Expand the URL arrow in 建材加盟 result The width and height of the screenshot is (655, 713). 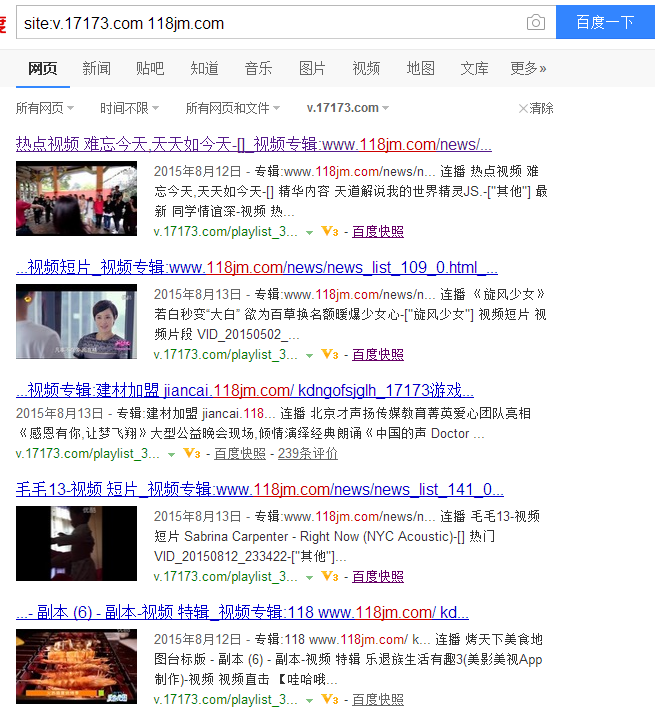(x=171, y=454)
